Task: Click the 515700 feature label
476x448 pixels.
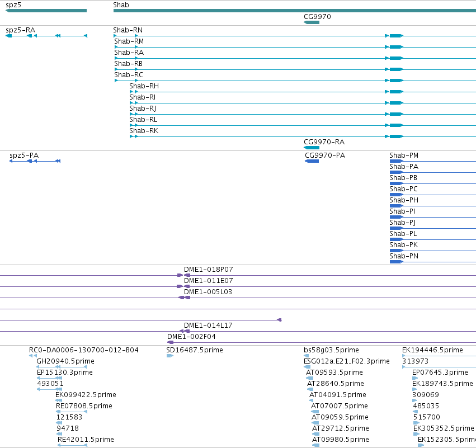Action: [x=427, y=417]
